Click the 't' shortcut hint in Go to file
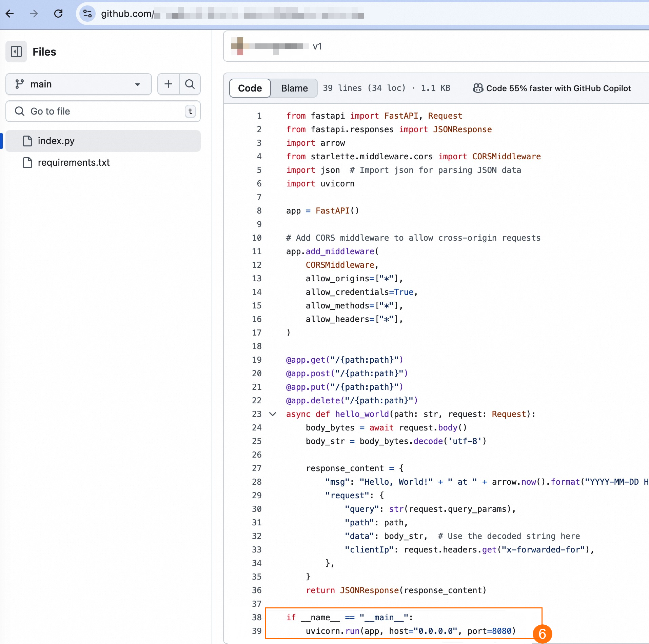The height and width of the screenshot is (644, 649). 190,111
